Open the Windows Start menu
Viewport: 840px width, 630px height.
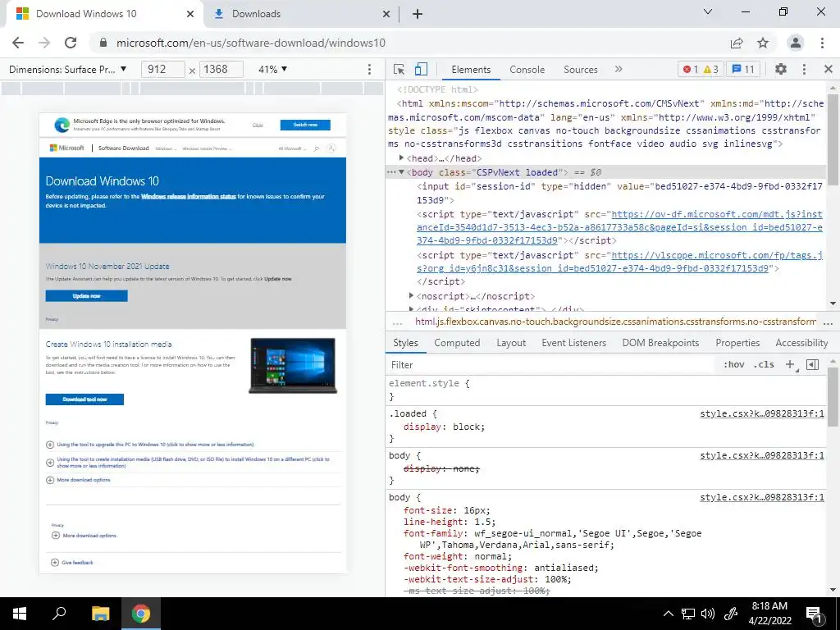20,614
